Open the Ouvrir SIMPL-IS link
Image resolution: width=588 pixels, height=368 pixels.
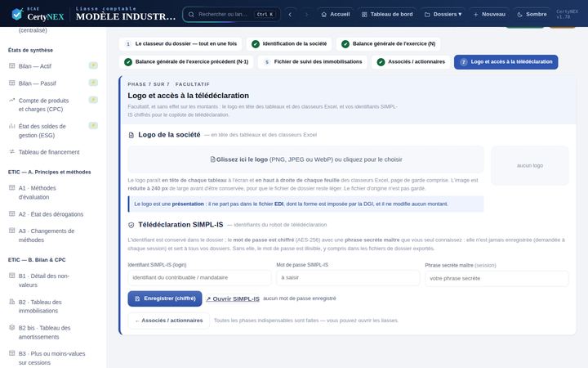click(233, 299)
